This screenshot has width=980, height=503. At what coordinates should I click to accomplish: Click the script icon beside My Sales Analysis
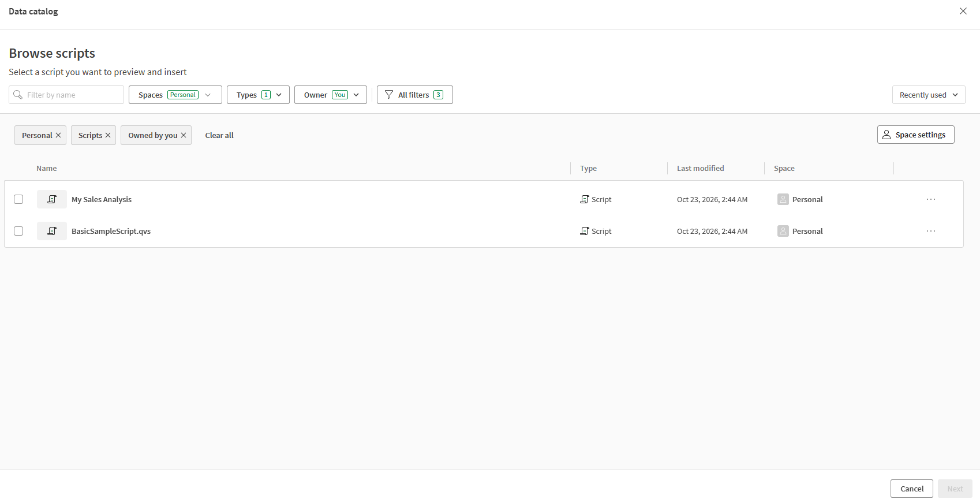point(52,199)
